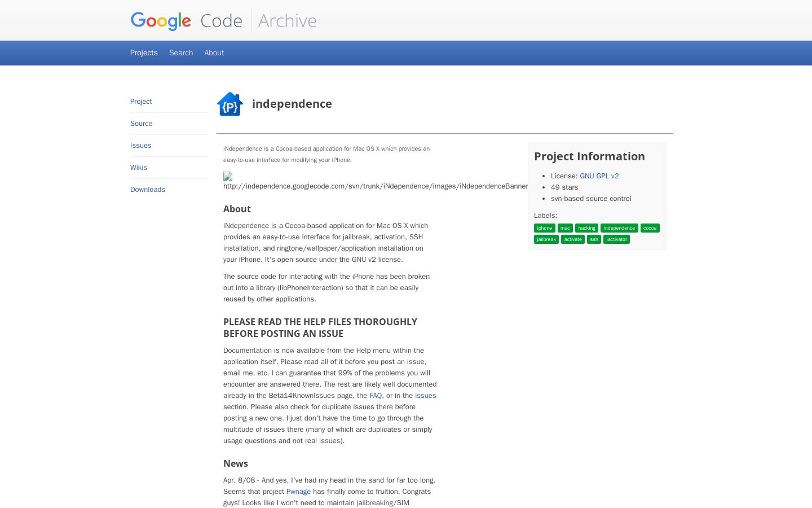The height and width of the screenshot is (508, 812).
Task: Open the GNU GPL v2 license link
Action: pyautogui.click(x=599, y=176)
